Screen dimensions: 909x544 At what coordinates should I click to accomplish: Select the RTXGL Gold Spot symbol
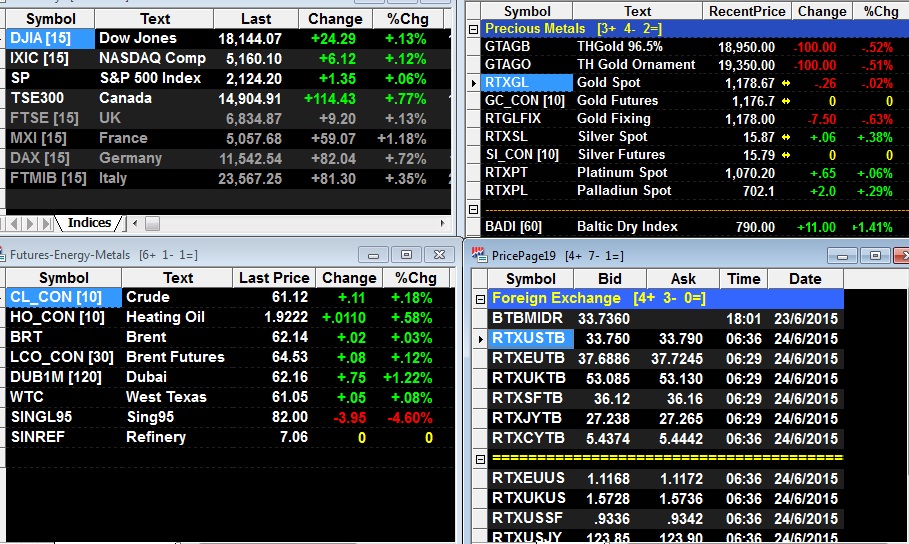(x=526, y=82)
